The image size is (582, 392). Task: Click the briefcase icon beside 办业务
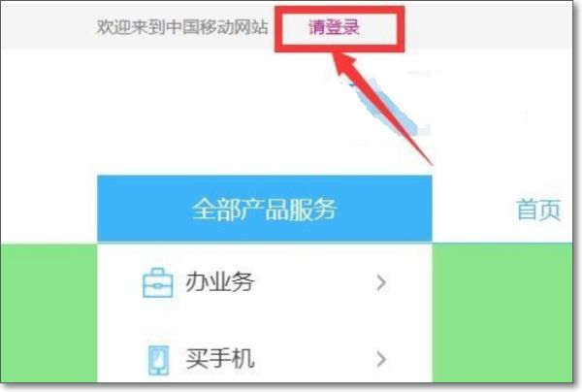coord(158,283)
